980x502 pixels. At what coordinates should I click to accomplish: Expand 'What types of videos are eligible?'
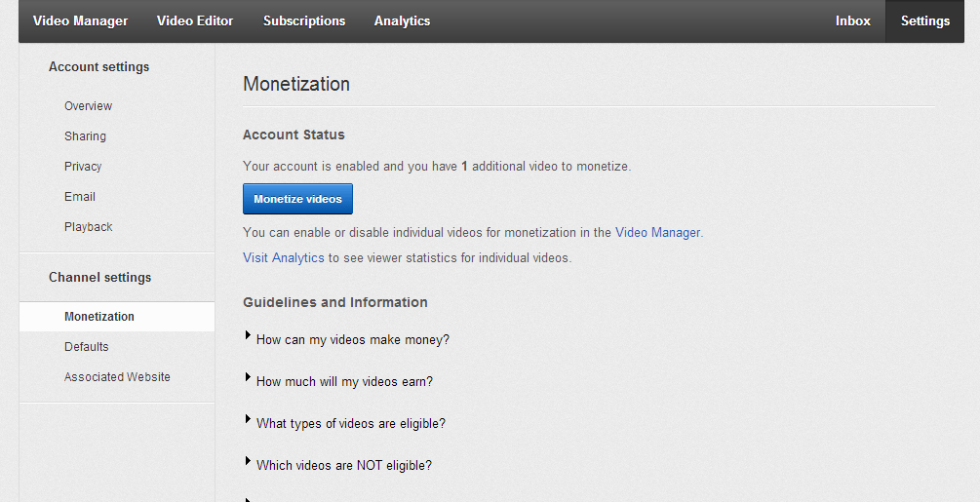[350, 424]
